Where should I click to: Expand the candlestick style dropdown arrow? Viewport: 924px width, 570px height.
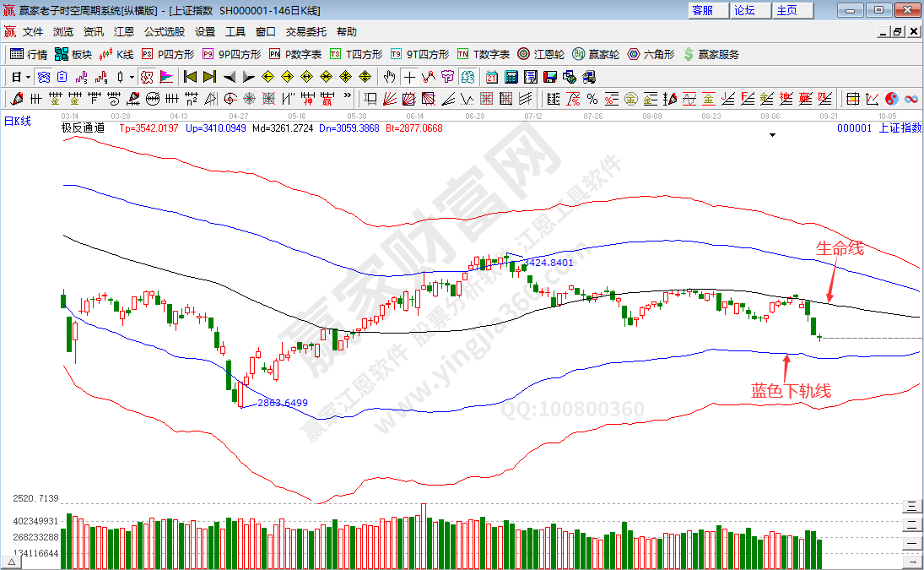132,77
